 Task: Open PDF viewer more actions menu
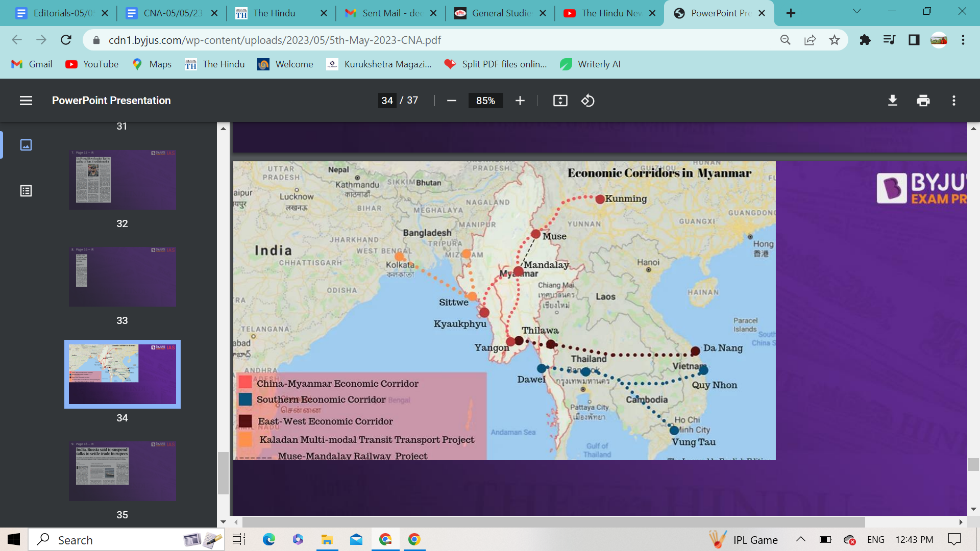(x=953, y=101)
